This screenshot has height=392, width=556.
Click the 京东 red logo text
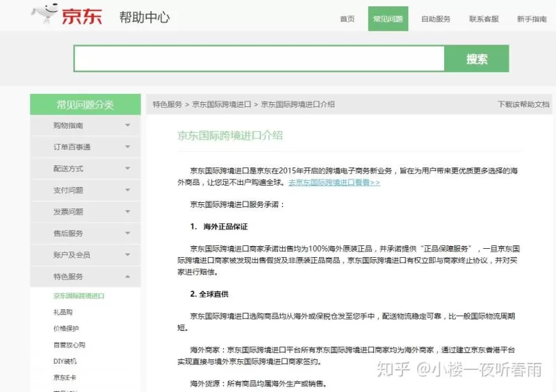82,16
